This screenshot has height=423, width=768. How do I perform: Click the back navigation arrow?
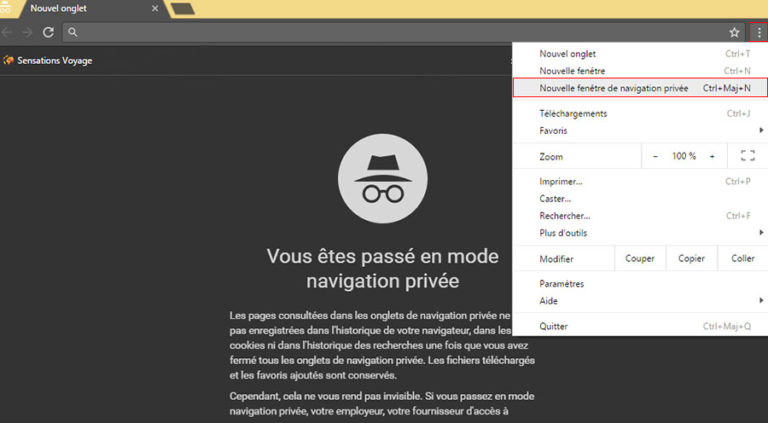8,32
